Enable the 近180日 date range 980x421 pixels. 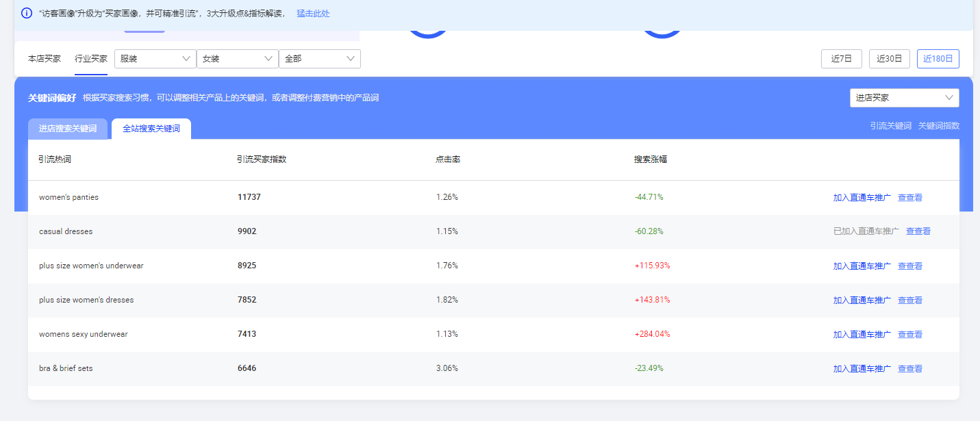[x=938, y=58]
